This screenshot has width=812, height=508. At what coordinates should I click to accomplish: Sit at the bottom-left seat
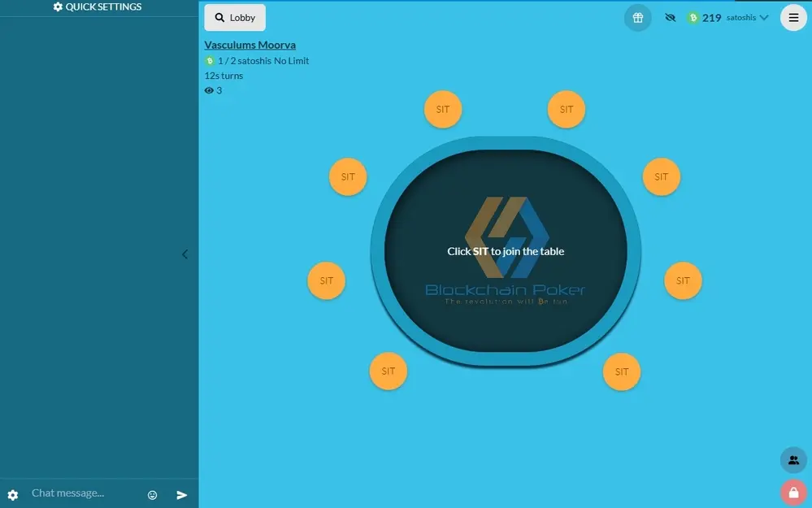tap(389, 371)
